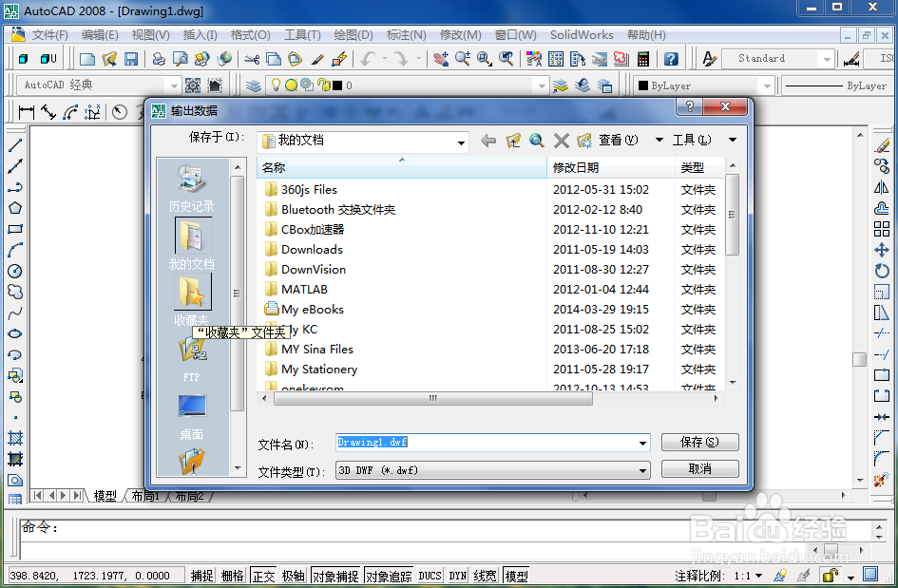Click the Cut scissors icon
Screen dimensions: 898x588
[252, 58]
